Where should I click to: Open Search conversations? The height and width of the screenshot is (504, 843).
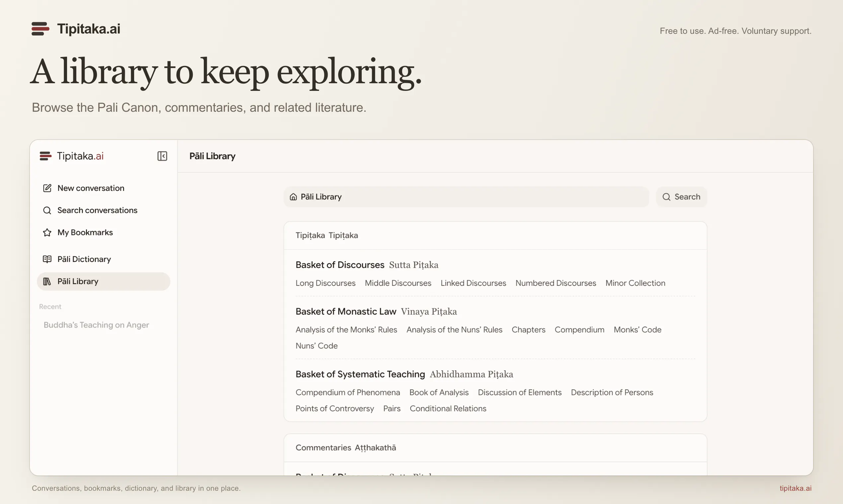click(x=103, y=210)
